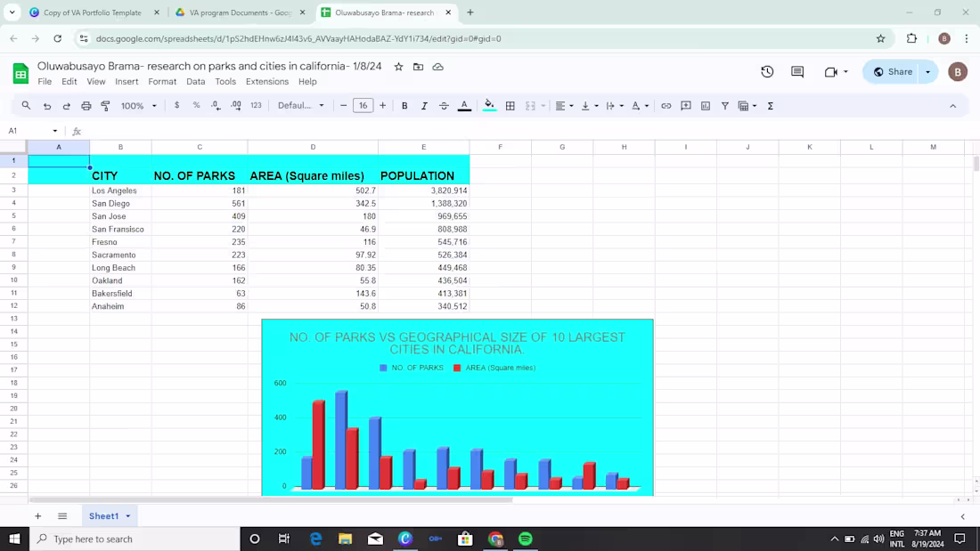Image resolution: width=980 pixels, height=551 pixels.
Task: Toggle strikethrough formatting
Action: point(444,105)
